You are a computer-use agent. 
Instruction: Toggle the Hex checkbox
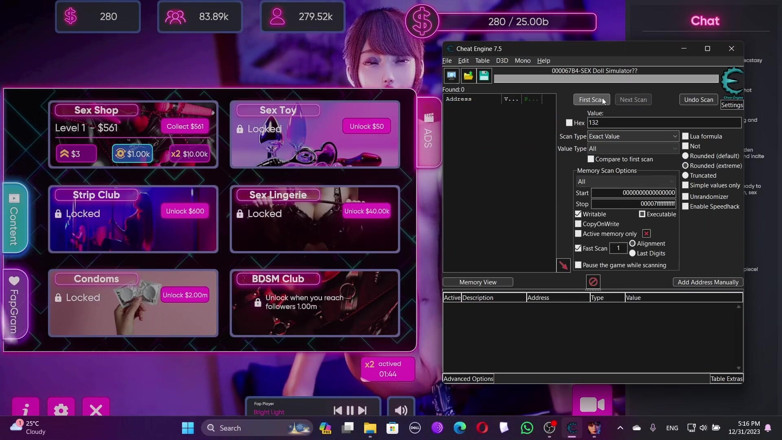click(569, 123)
